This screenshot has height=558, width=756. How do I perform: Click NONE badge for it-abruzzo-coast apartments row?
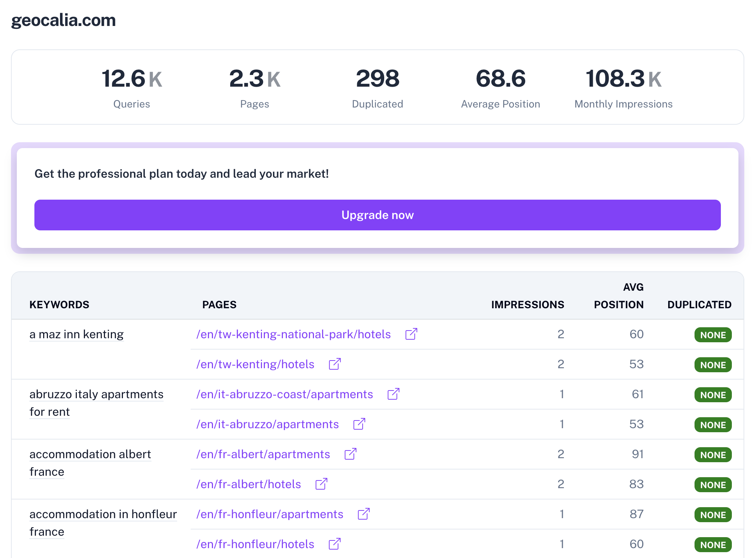[x=713, y=395]
